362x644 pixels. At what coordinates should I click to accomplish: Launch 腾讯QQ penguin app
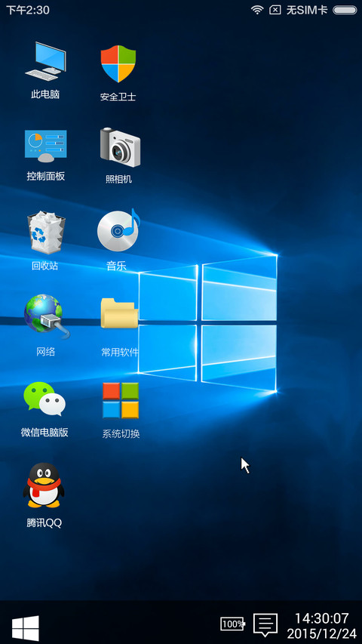point(44,485)
